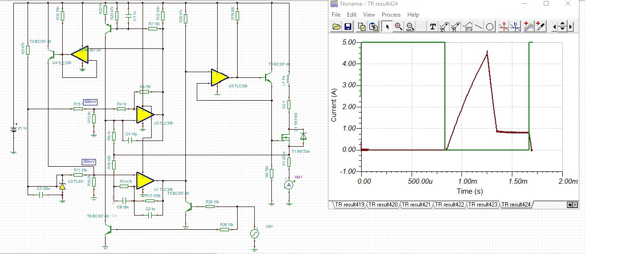This screenshot has height=254, width=644.
Task: Select the U4 TLC339 comparator symbol
Action: click(x=79, y=54)
